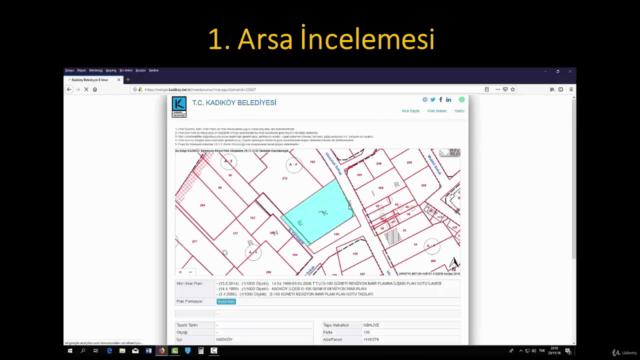The width and height of the screenshot is (640, 360).
Task: Click the taskbar clock and date
Action: [x=554, y=351]
